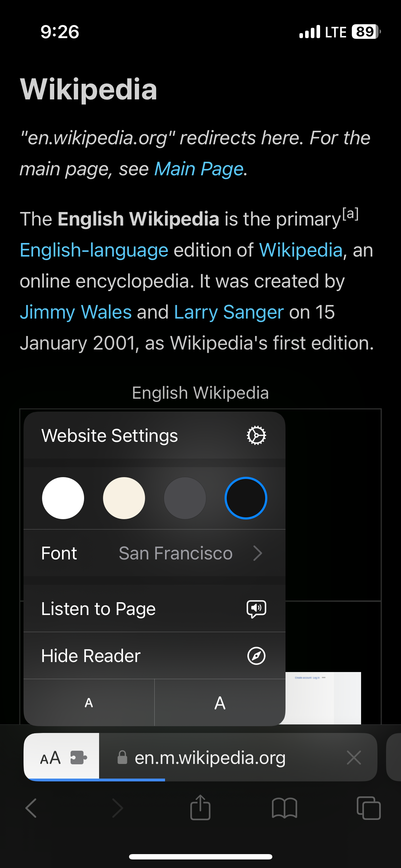Tap the en.m.wikipedia.org address field

tap(210, 757)
